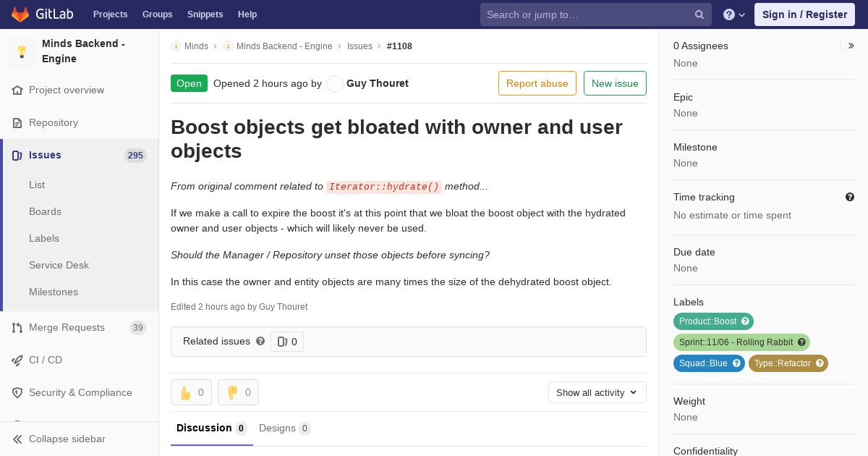Click the Collapse sidebar text
The height and width of the screenshot is (456, 868).
[67, 439]
